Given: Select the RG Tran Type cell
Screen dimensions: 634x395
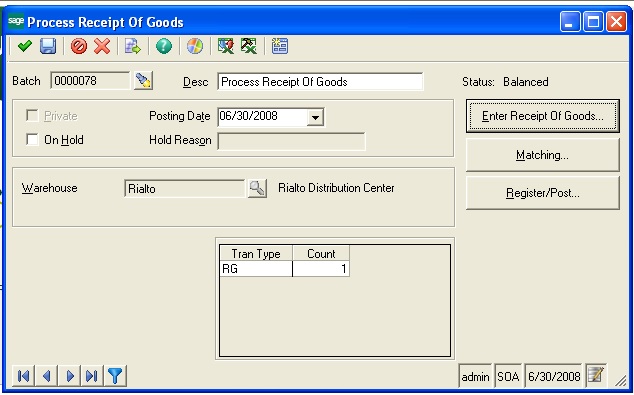Looking at the screenshot, I should pos(256,269).
